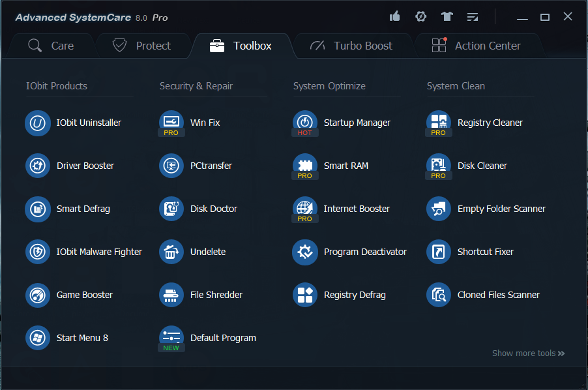Open the Internet Booster globe icon

(x=305, y=209)
